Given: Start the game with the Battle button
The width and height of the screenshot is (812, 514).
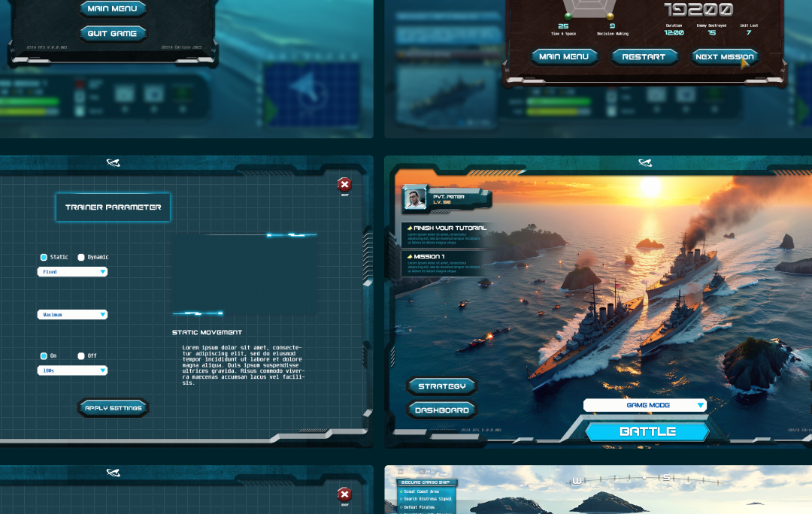Looking at the screenshot, I should click(x=647, y=432).
